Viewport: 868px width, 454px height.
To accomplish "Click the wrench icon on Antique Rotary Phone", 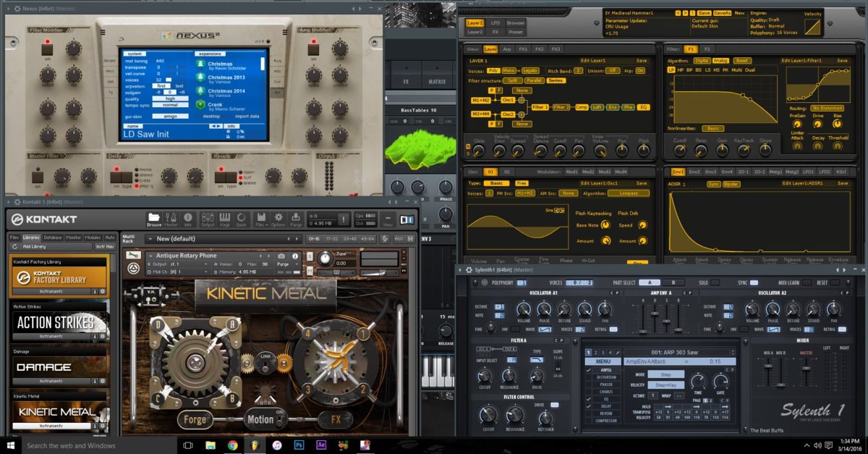I will point(133,256).
